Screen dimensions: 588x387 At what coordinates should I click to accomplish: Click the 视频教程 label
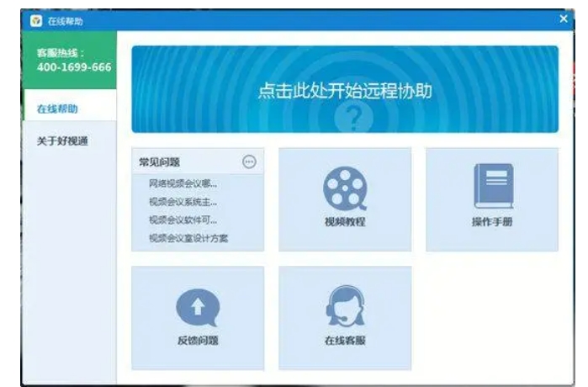tap(345, 221)
